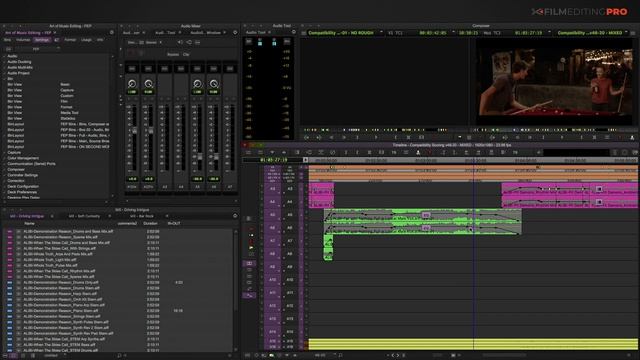The width and height of the screenshot is (640, 360).
Task: Click the green music clip on track A5
Action: pyautogui.click(x=422, y=215)
